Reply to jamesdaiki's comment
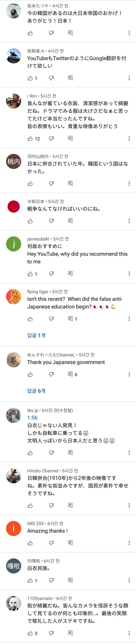Image resolution: width=136 pixels, height=644 pixels. coord(70,274)
